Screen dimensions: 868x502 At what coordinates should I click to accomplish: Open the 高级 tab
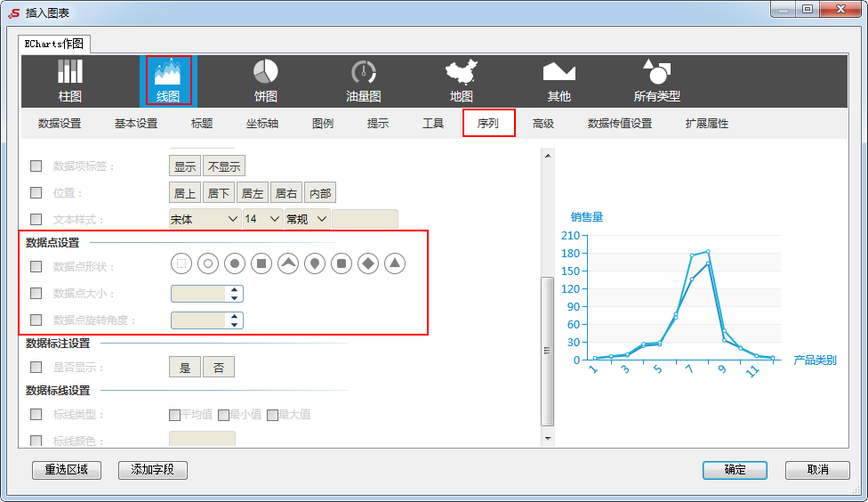click(543, 124)
